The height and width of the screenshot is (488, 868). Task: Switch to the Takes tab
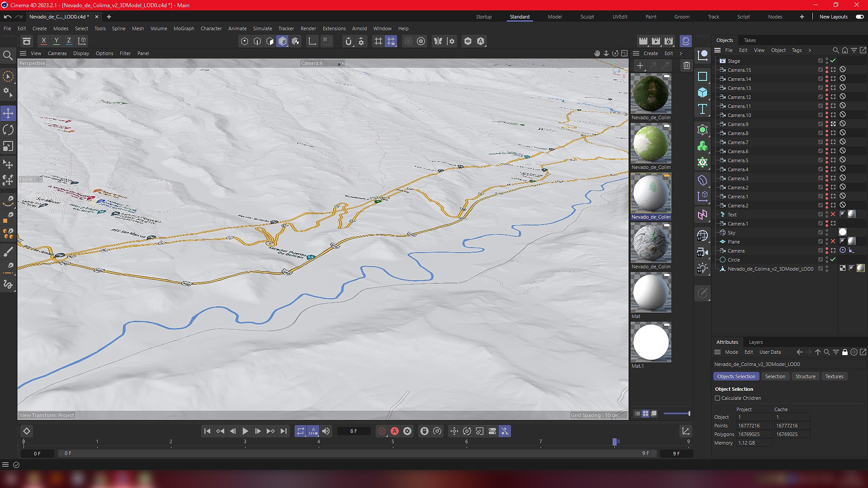(x=750, y=40)
